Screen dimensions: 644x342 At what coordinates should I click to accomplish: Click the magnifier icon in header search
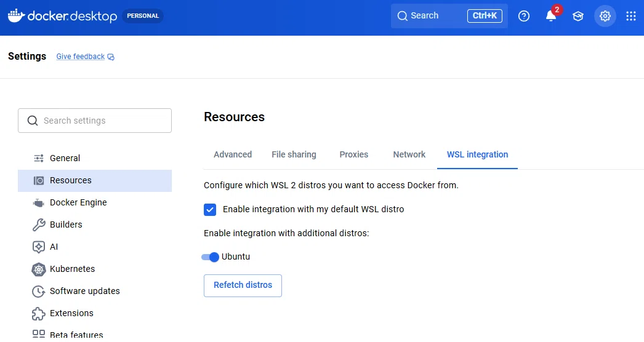click(403, 16)
